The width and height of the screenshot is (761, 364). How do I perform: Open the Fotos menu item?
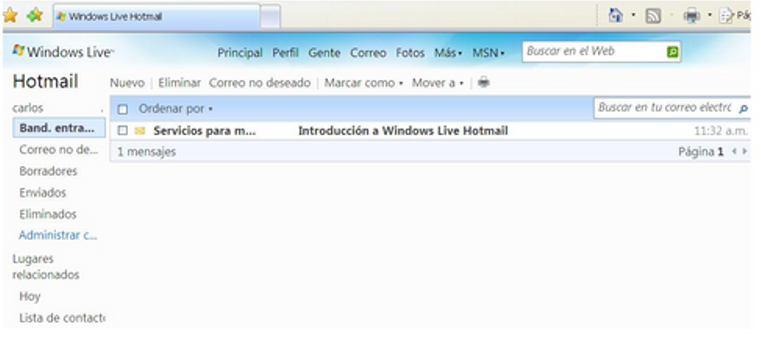pos(410,52)
